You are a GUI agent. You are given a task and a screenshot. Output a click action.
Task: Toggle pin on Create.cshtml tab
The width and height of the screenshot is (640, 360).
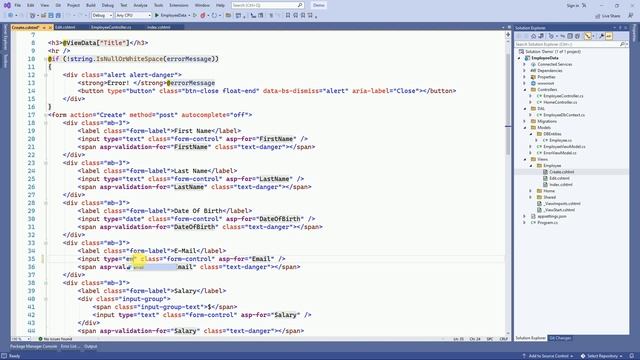(44, 27)
